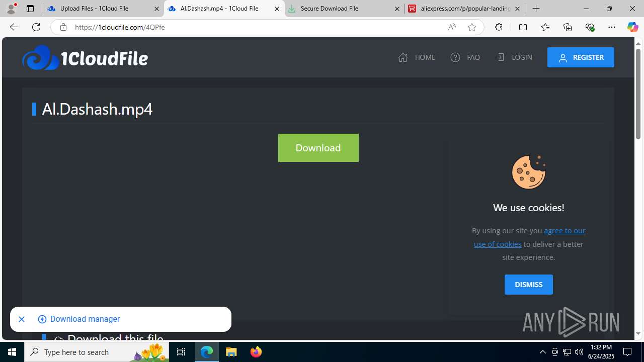Click the 1CloudFile logo
The width and height of the screenshot is (644, 362).
tap(85, 57)
